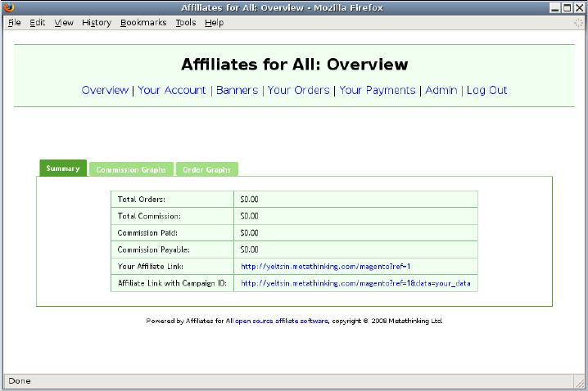Click the $0.00 value for Total Orders
Viewport: 588px width, 391px height.
point(250,200)
